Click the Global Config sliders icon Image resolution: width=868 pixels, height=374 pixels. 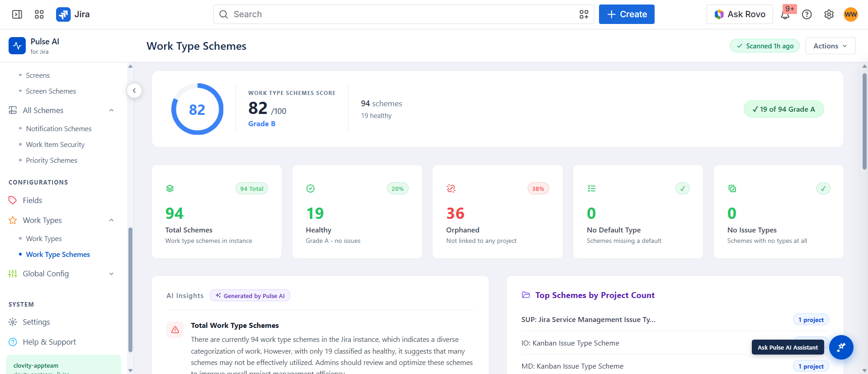coord(13,274)
